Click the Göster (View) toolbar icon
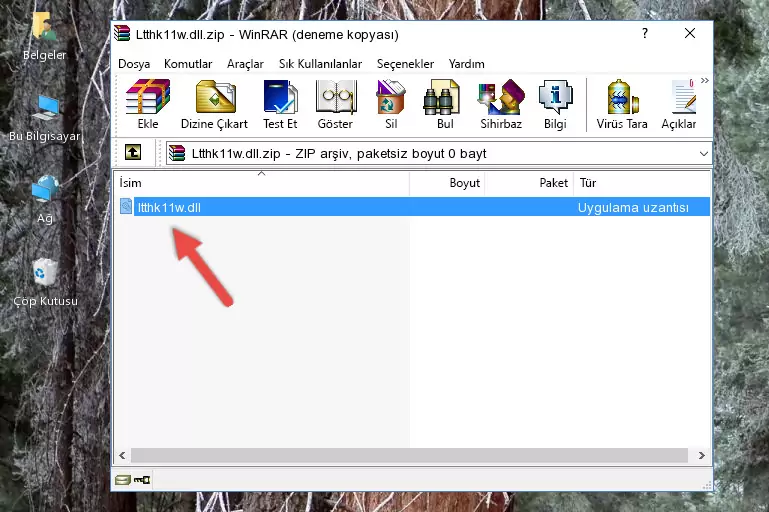Screen dimensions: 769x512 (335, 104)
